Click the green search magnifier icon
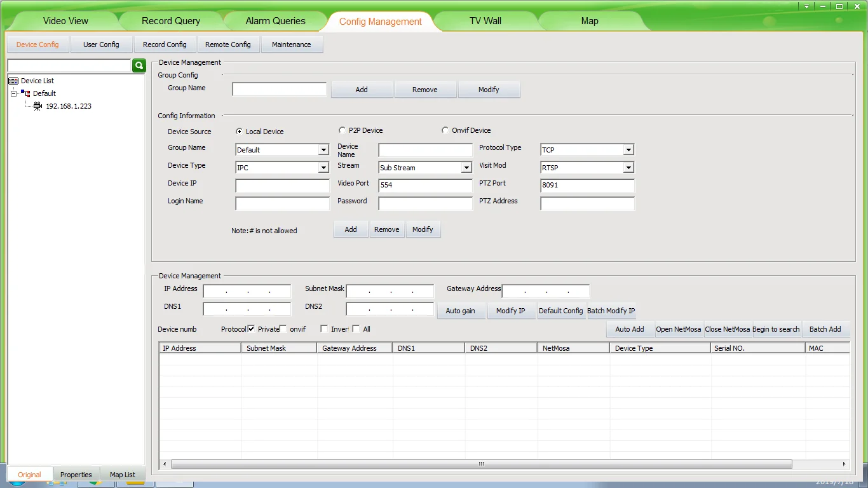868x488 pixels. click(139, 65)
